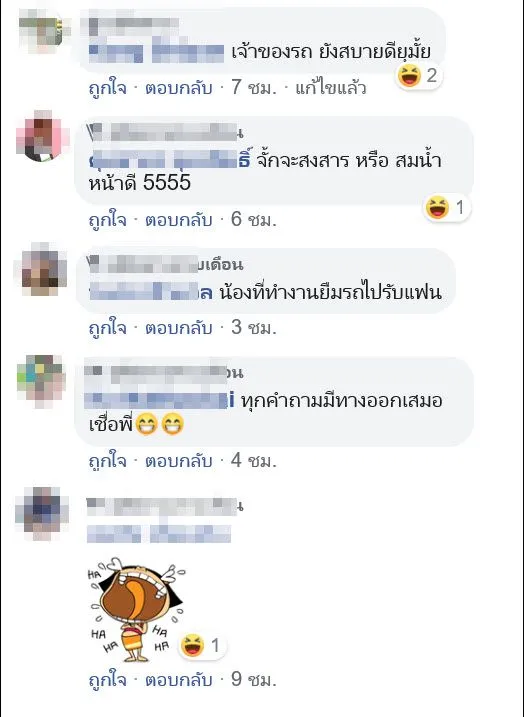Open the fourth commenter's green avatar

(x=41, y=379)
